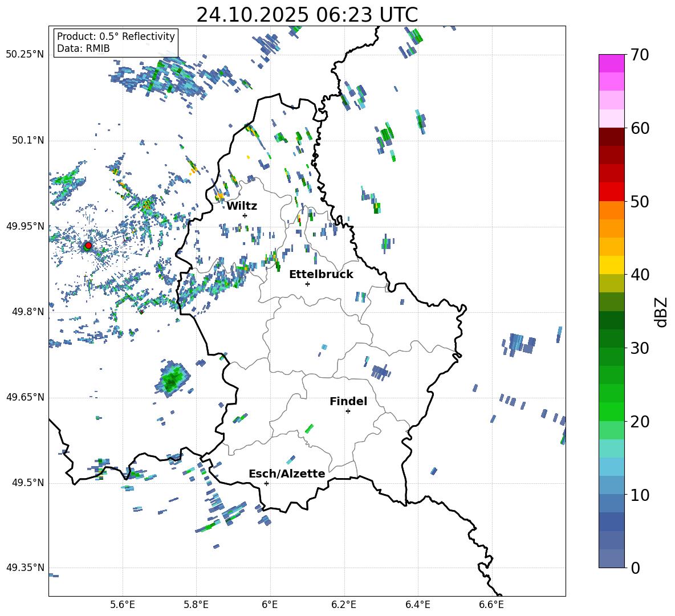
Task: Click the 49.5°N latitude label
Action: [x=27, y=483]
